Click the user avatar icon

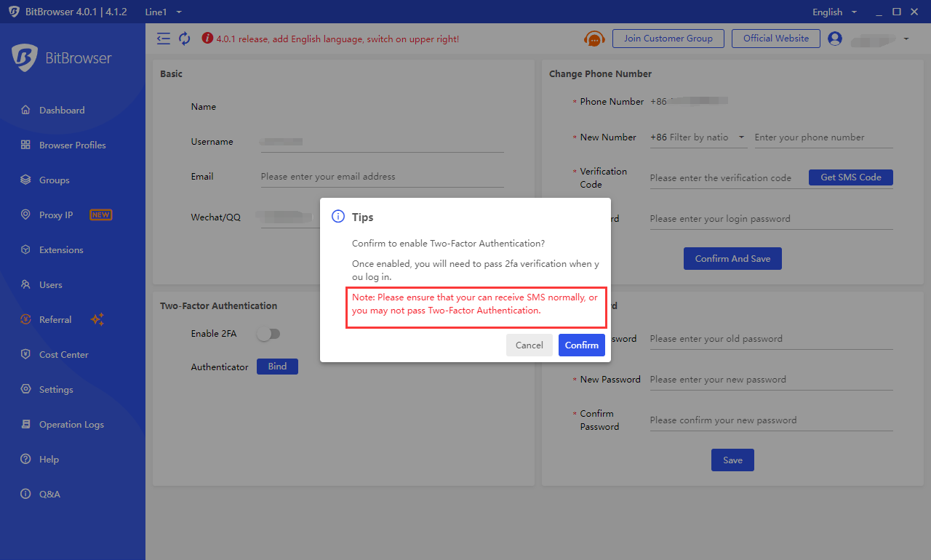point(835,39)
